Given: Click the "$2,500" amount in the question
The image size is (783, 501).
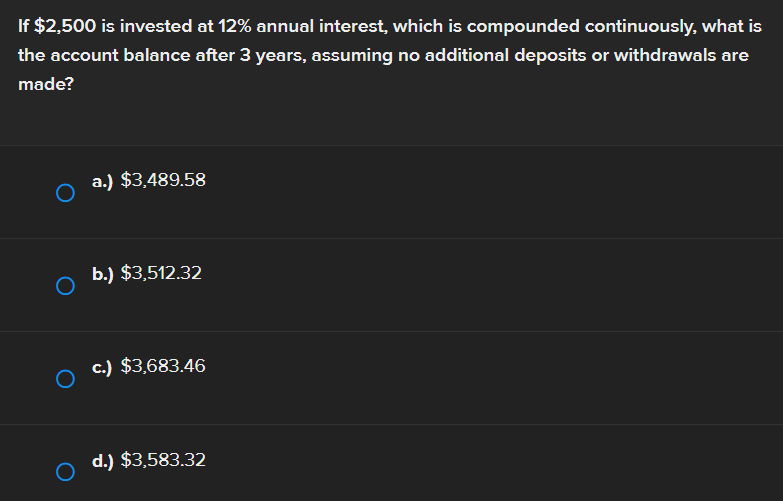Looking at the screenshot, I should (x=62, y=26).
